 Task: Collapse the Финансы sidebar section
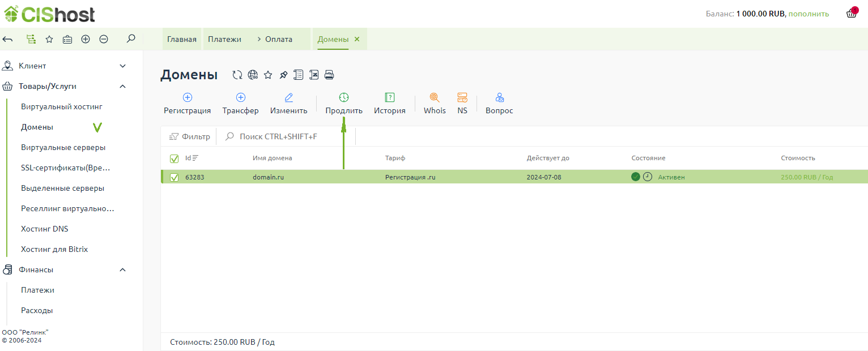pos(122,270)
